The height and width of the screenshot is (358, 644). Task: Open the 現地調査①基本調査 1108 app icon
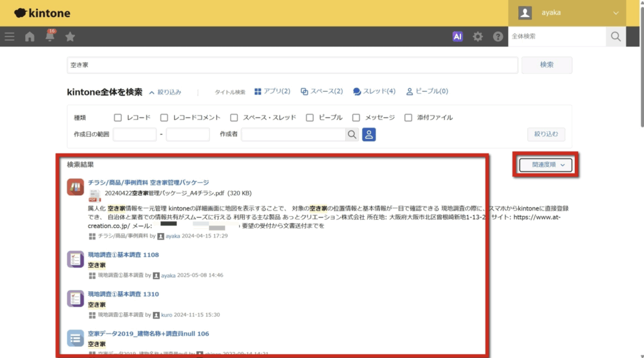pyautogui.click(x=75, y=259)
